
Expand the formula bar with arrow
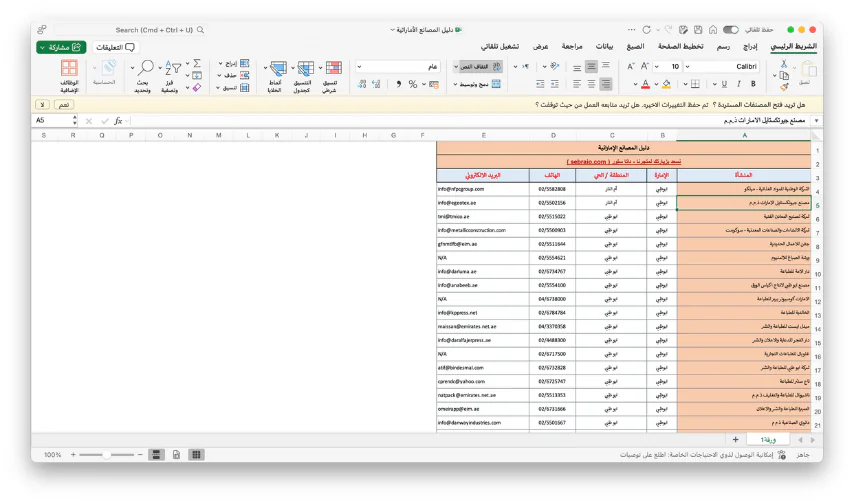coord(817,120)
